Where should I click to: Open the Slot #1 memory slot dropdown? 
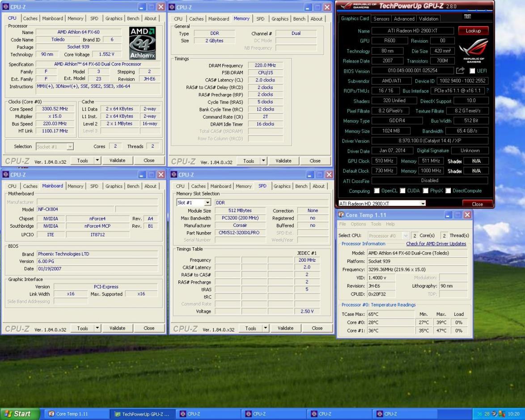pos(207,203)
